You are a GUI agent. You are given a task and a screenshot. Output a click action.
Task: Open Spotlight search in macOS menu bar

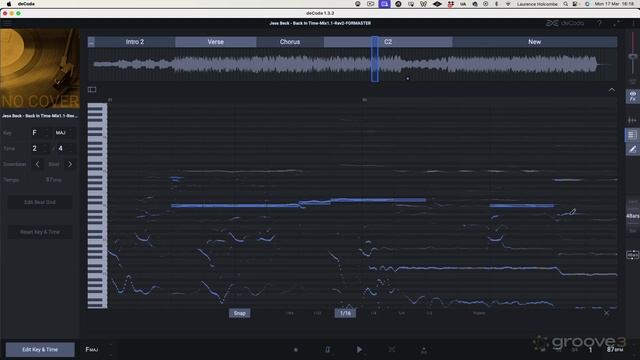point(566,4)
